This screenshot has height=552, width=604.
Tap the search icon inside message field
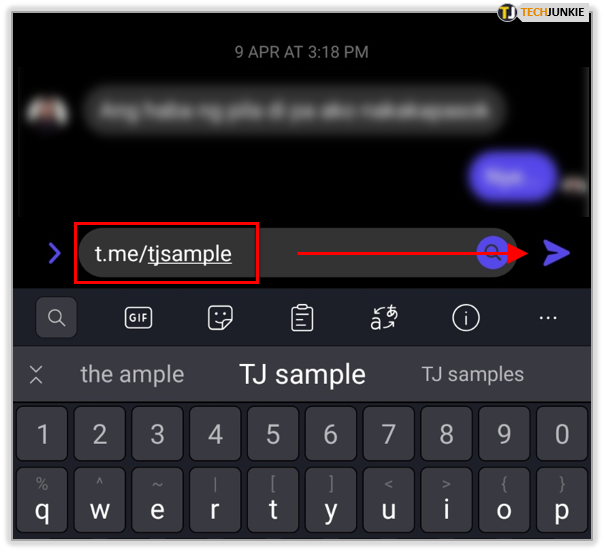[x=492, y=253]
